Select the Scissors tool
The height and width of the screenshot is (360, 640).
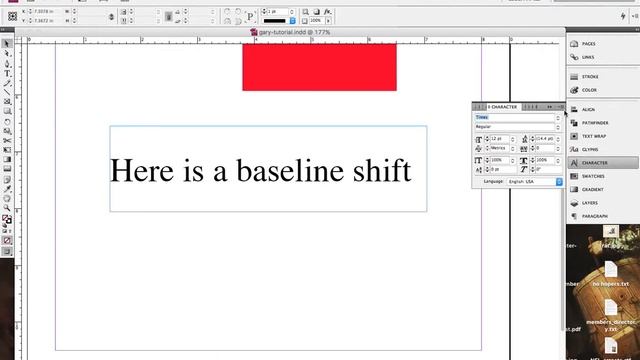click(x=7, y=141)
